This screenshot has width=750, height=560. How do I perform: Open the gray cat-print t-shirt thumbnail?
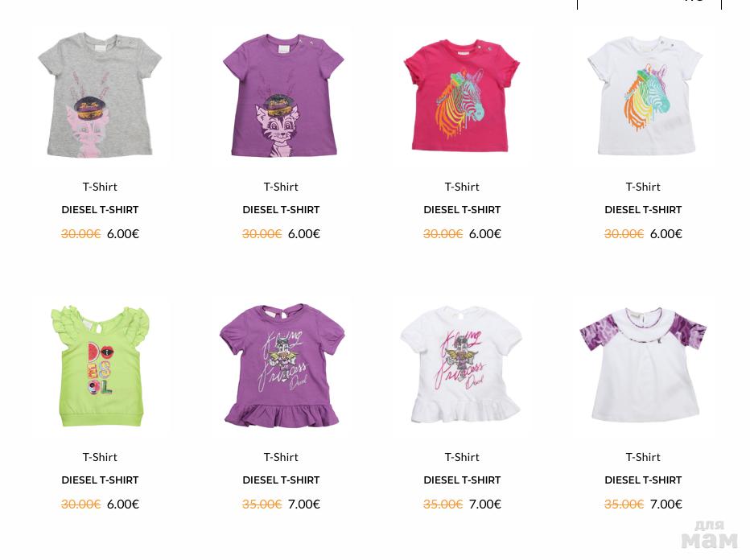pos(100,95)
